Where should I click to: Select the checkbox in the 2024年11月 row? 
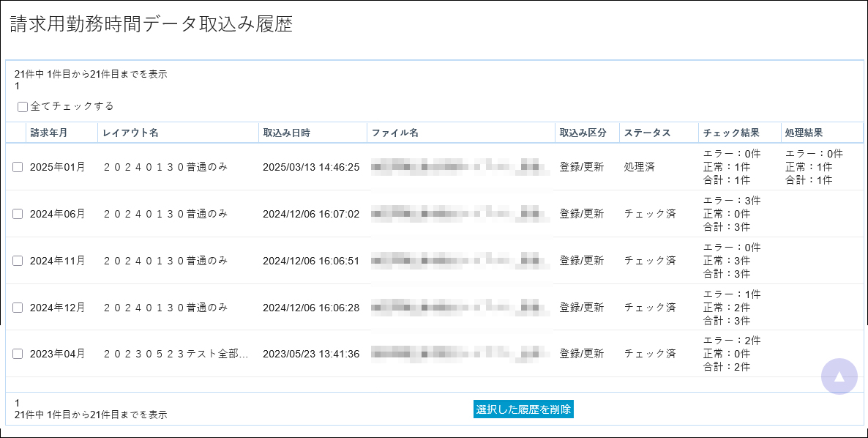pos(18,261)
